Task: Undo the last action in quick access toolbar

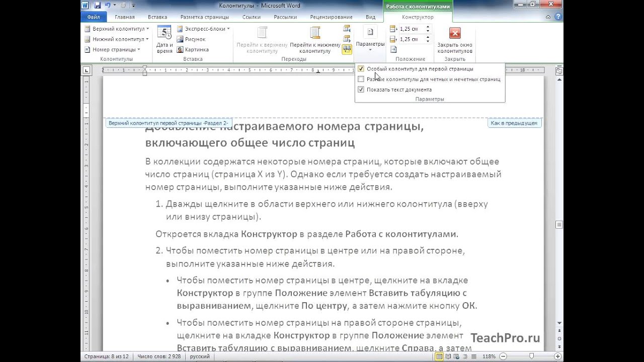Action: coord(107,6)
